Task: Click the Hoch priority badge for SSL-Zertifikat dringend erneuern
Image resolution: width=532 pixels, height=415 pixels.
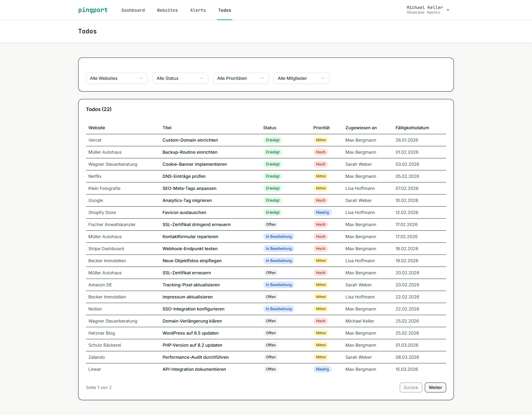Action: pyautogui.click(x=321, y=225)
